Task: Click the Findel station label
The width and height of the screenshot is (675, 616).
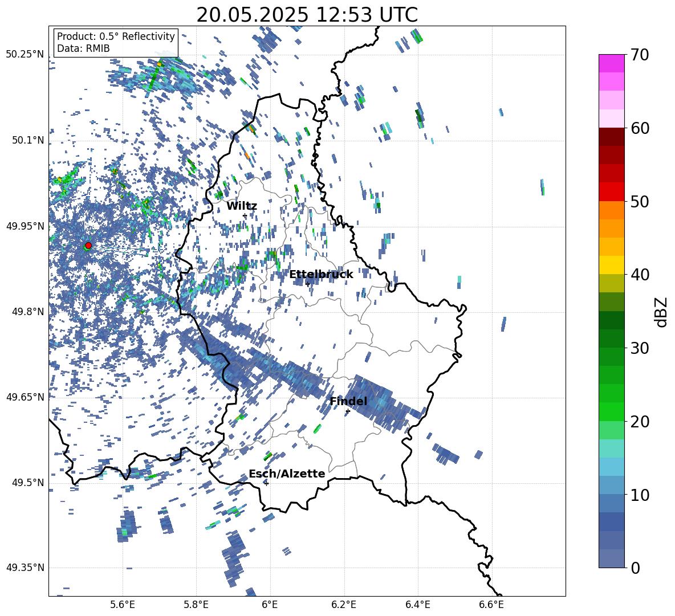Action: (348, 401)
